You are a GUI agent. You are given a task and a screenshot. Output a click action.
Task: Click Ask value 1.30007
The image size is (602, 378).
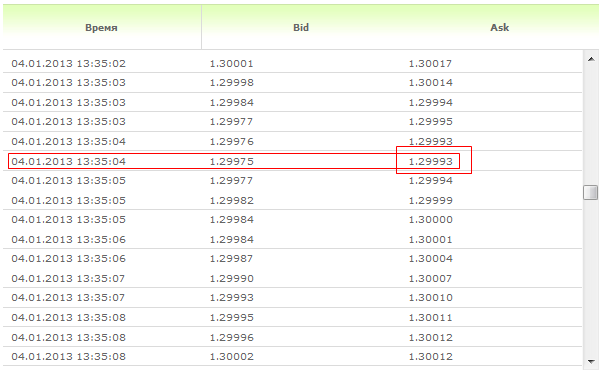430,278
